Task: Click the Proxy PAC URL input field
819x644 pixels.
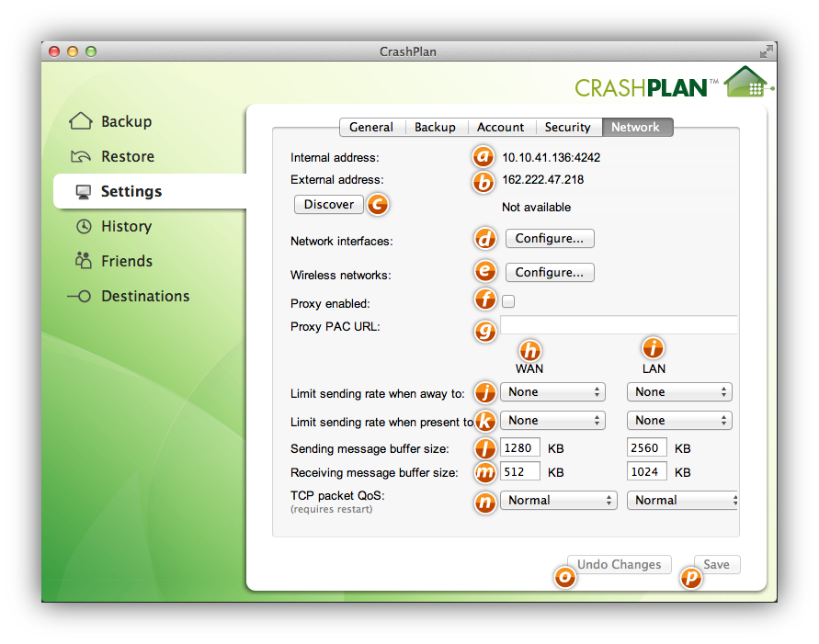Action: point(619,325)
